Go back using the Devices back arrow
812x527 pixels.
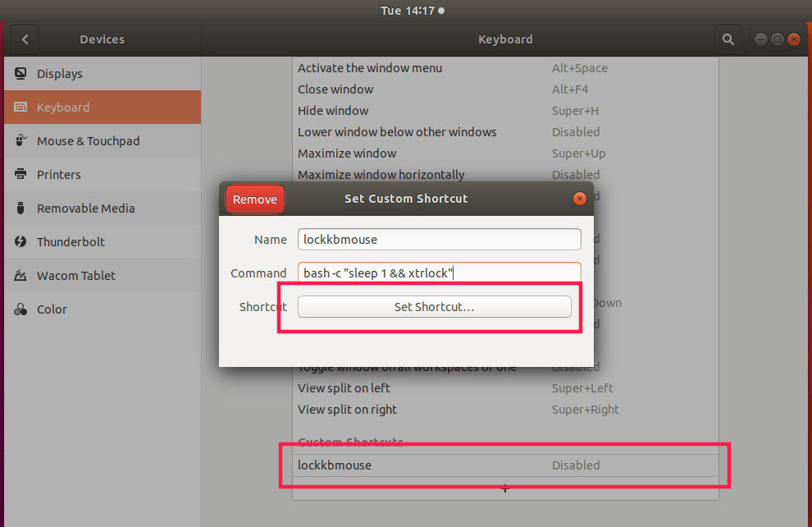click(25, 39)
